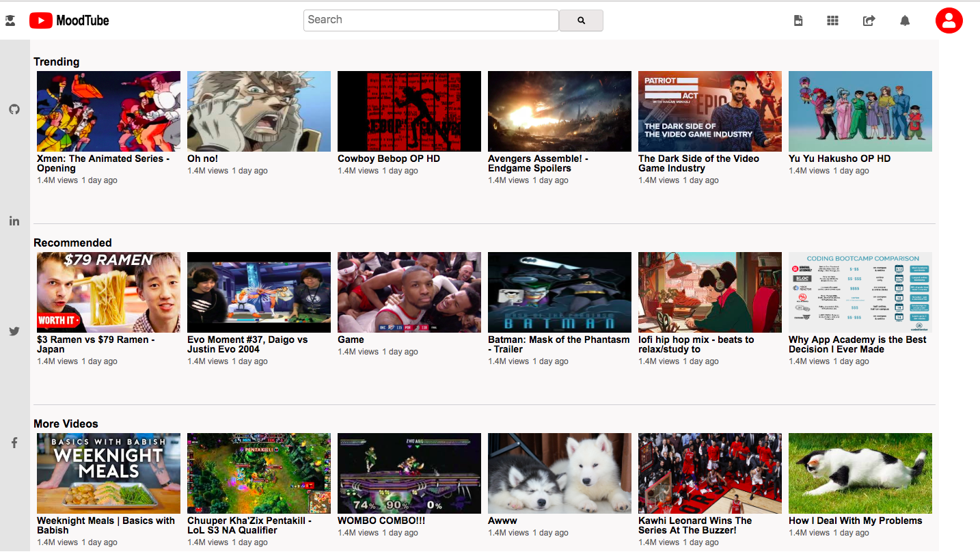This screenshot has height=554, width=980.
Task: Click views text under 'Cowboy Bebop OP HD'
Action: tap(358, 171)
